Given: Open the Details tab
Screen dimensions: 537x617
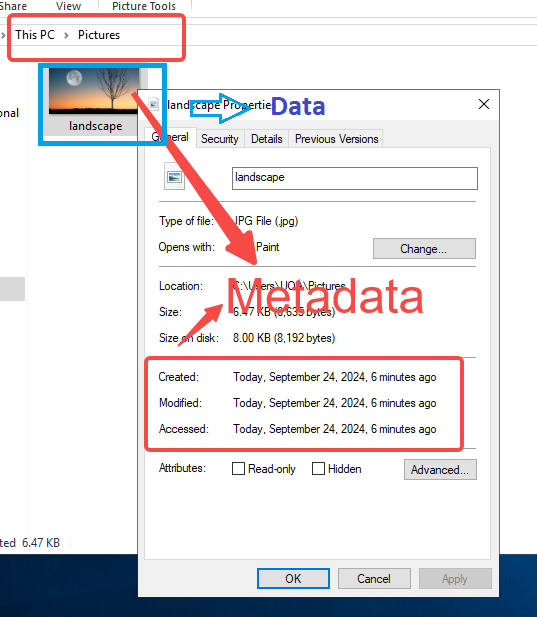Looking at the screenshot, I should [x=267, y=139].
